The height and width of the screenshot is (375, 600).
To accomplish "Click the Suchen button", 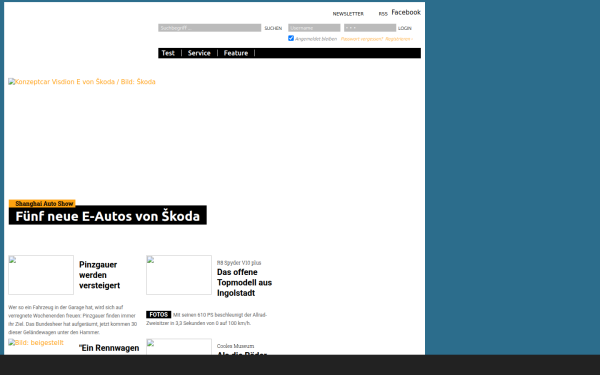I will [273, 28].
